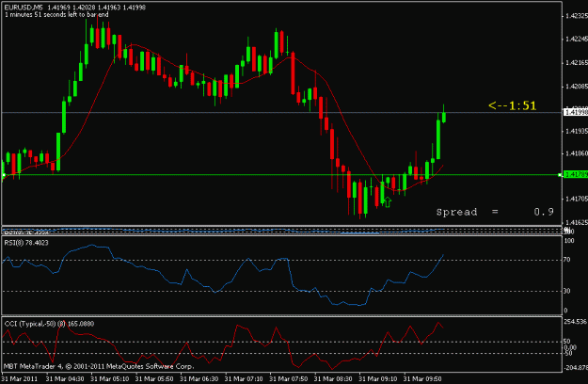The height and width of the screenshot is (384, 588).
Task: Click the MBT MetaTrader 4 copyright text
Action: tap(99, 366)
